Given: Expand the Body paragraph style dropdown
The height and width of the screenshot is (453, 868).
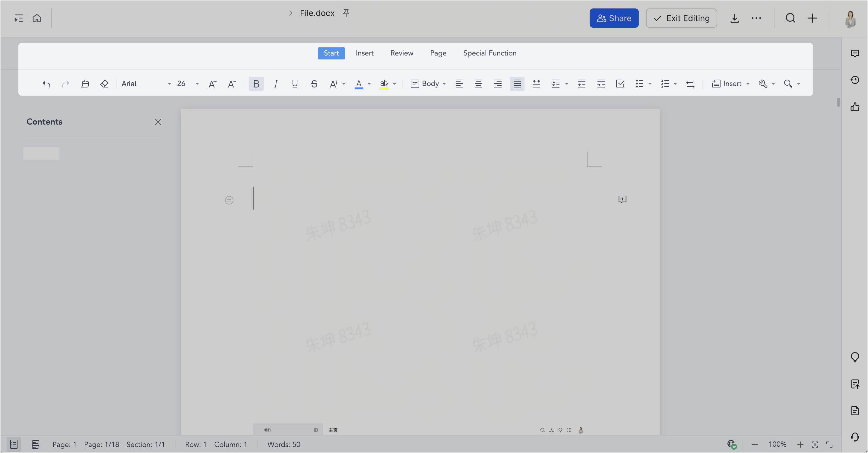Looking at the screenshot, I should tap(428, 84).
